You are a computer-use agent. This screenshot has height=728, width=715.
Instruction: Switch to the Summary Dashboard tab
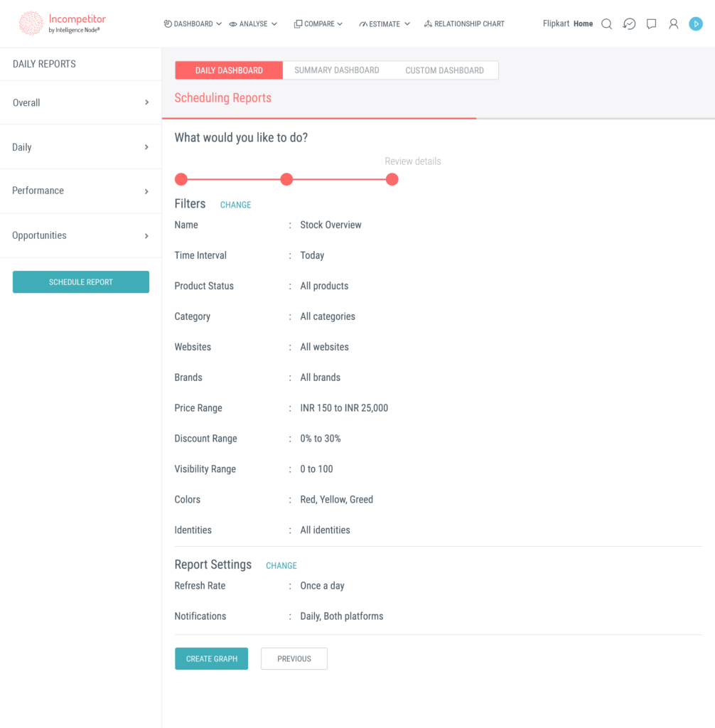pos(337,70)
